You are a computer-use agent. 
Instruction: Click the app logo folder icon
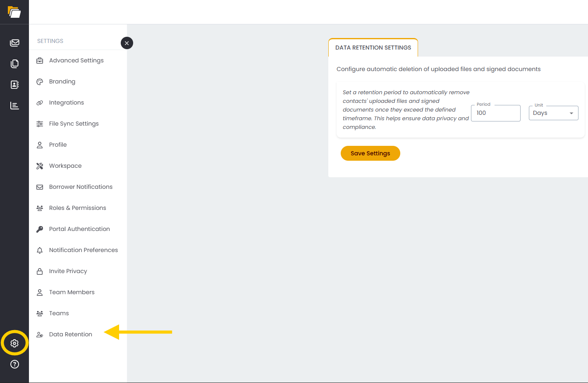pyautogui.click(x=14, y=12)
